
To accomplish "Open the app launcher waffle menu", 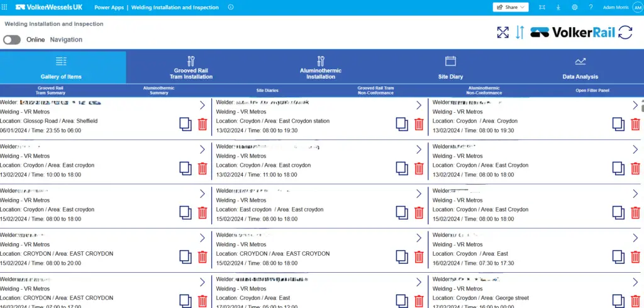I will [x=5, y=7].
